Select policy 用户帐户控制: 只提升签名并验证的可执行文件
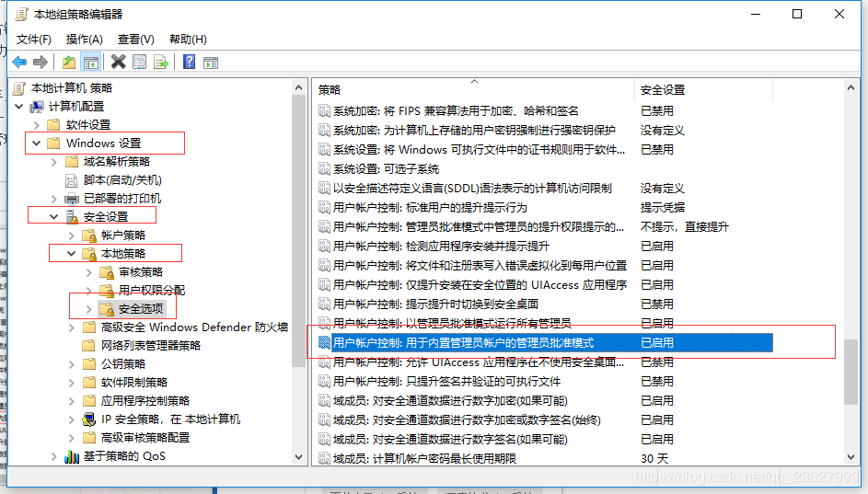868x494 pixels. pyautogui.click(x=446, y=381)
